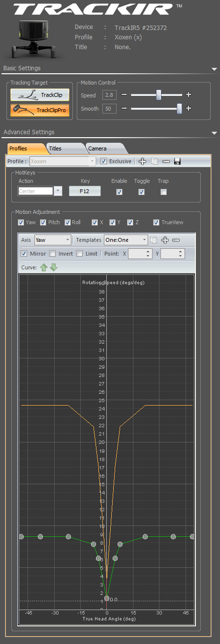Disable the Roll axis checkbox
220x644 pixels.
click(67, 222)
